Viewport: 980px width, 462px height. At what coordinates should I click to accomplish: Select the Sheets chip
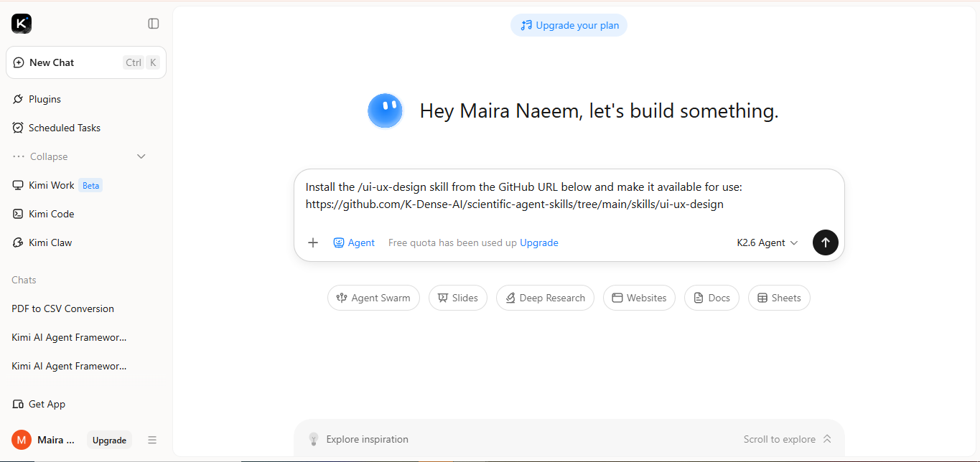[x=779, y=298]
